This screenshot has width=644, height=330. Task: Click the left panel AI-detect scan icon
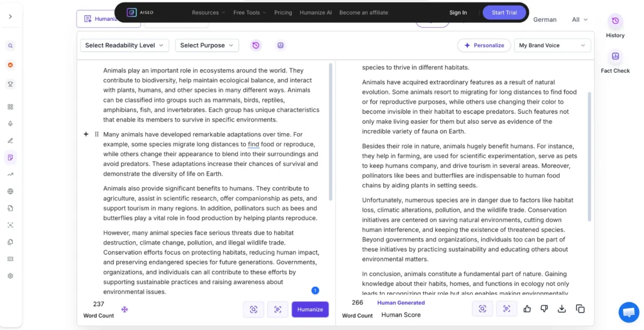pos(253,309)
